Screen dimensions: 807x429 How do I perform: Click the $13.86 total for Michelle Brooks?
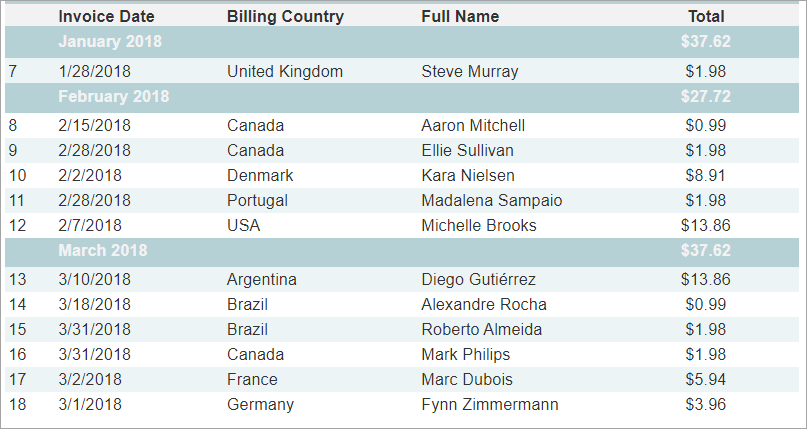[x=706, y=225]
